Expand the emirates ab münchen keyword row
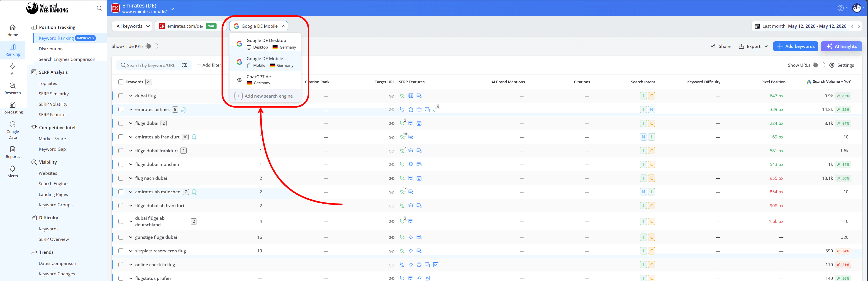This screenshot has width=868, height=281. [131, 192]
